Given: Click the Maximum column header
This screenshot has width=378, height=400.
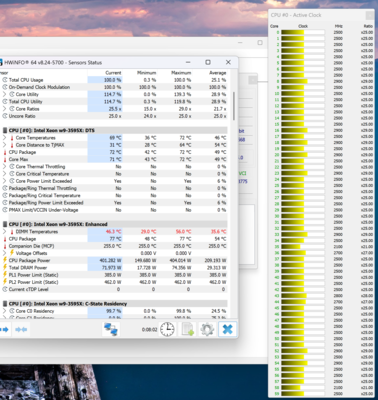Looking at the screenshot, I should pyautogui.click(x=181, y=73).
